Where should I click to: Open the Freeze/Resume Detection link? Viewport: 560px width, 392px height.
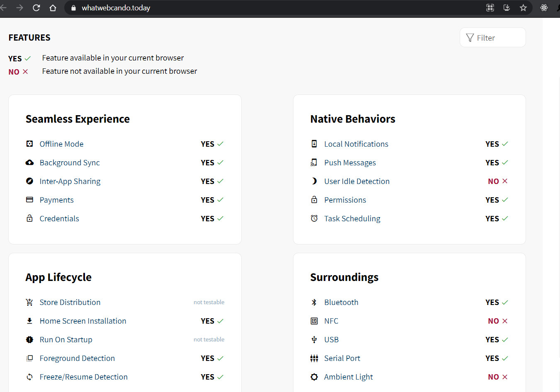tap(83, 377)
